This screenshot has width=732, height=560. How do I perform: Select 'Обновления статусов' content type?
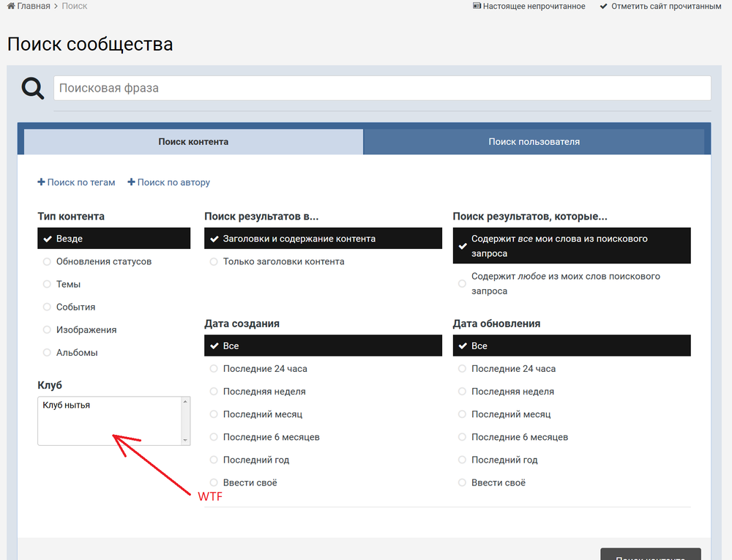click(103, 261)
